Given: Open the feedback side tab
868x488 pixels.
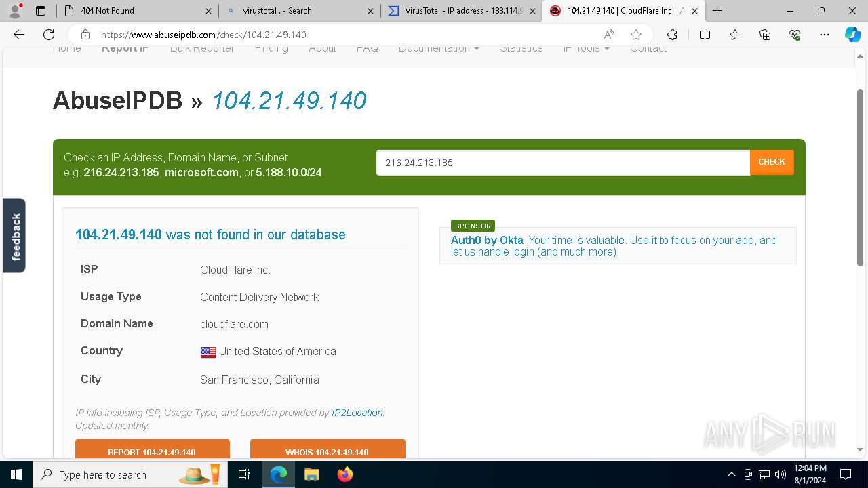Looking at the screenshot, I should [x=14, y=236].
